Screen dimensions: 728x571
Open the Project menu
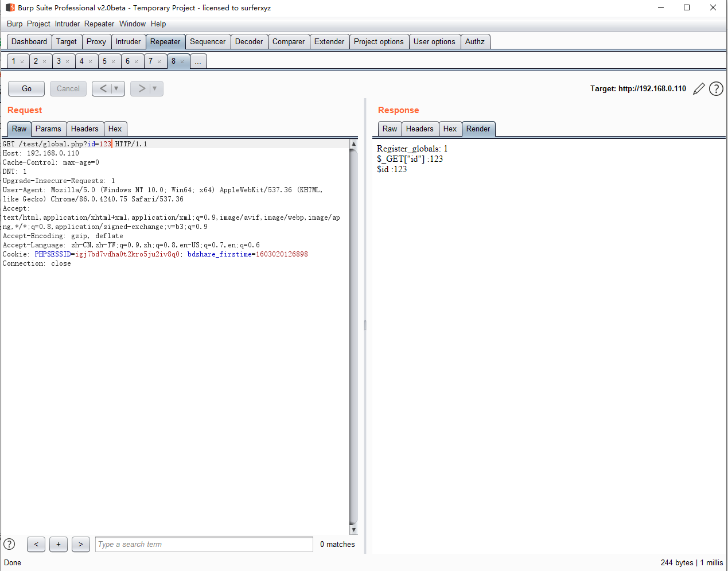pos(38,24)
